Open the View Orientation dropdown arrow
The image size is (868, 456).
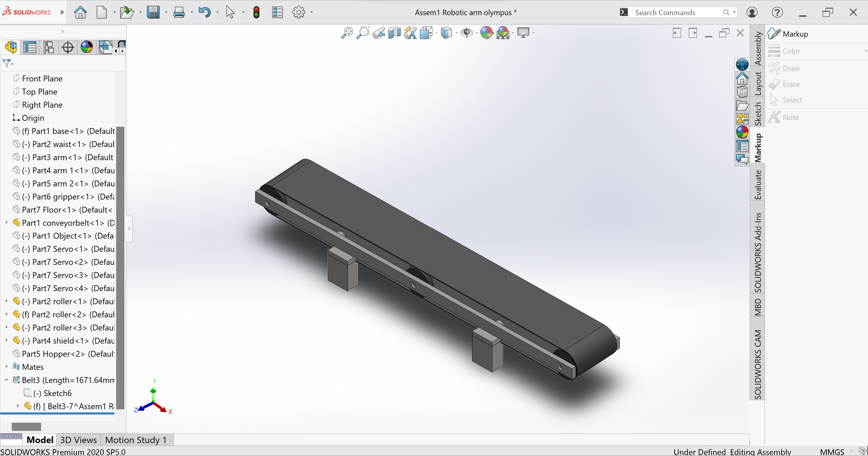(436, 33)
